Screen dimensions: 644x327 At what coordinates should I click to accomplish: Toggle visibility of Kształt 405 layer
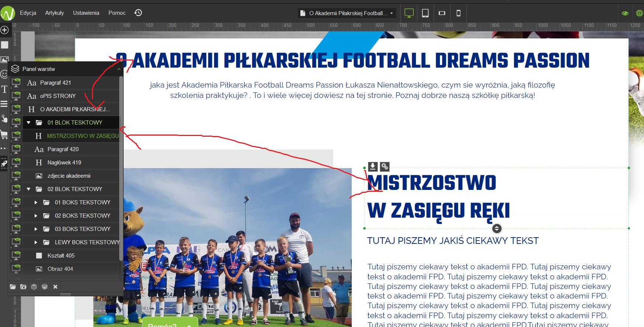[x=16, y=256]
